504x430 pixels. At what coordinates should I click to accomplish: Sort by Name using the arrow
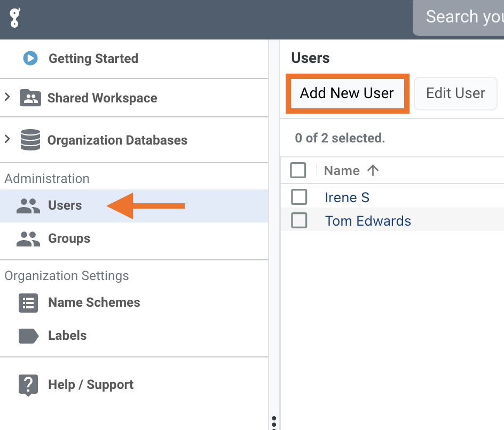pos(373,171)
